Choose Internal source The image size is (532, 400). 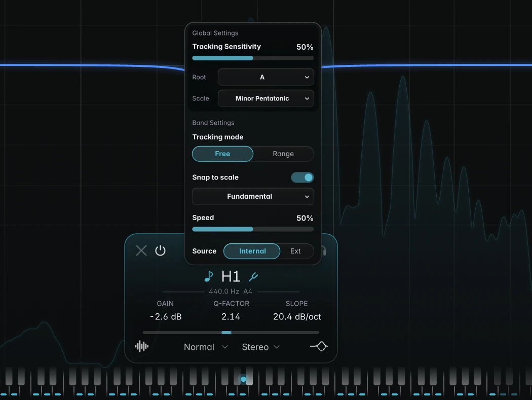252,251
